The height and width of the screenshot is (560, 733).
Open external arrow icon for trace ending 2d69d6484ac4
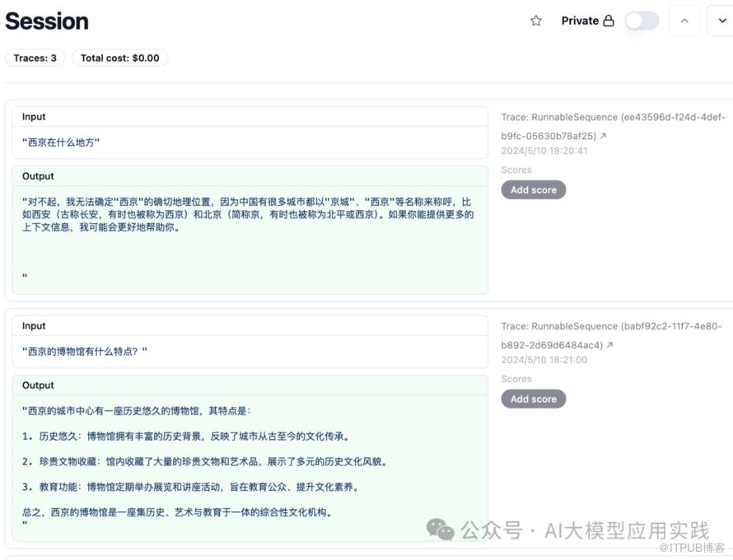[609, 345]
